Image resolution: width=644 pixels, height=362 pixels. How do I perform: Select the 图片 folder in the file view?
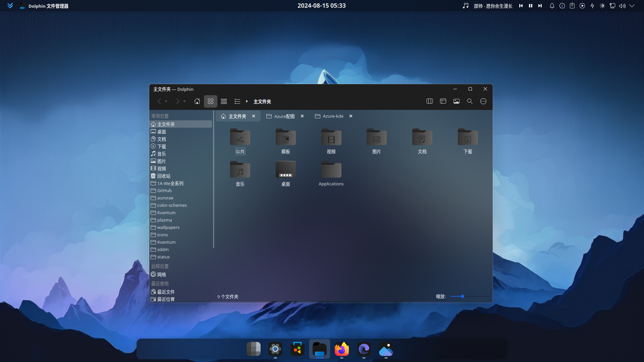point(377,141)
